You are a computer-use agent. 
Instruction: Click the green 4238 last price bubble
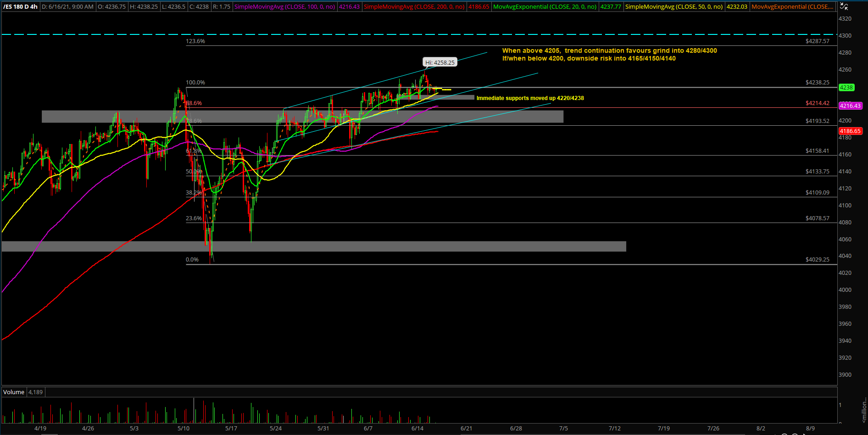(846, 88)
